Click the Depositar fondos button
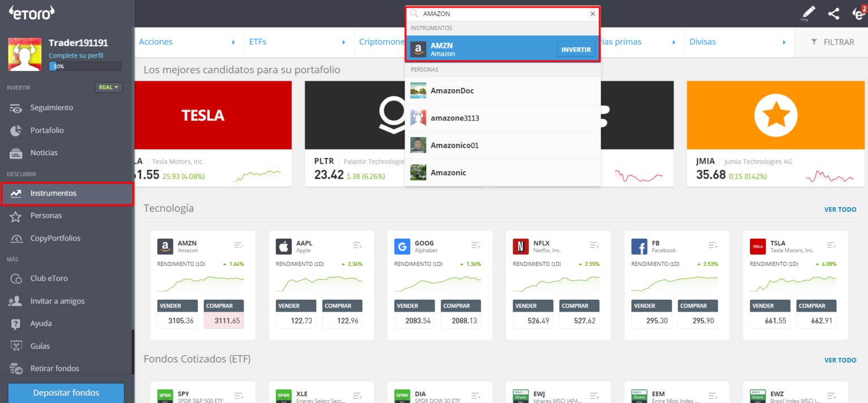This screenshot has height=403, width=868. tap(66, 393)
